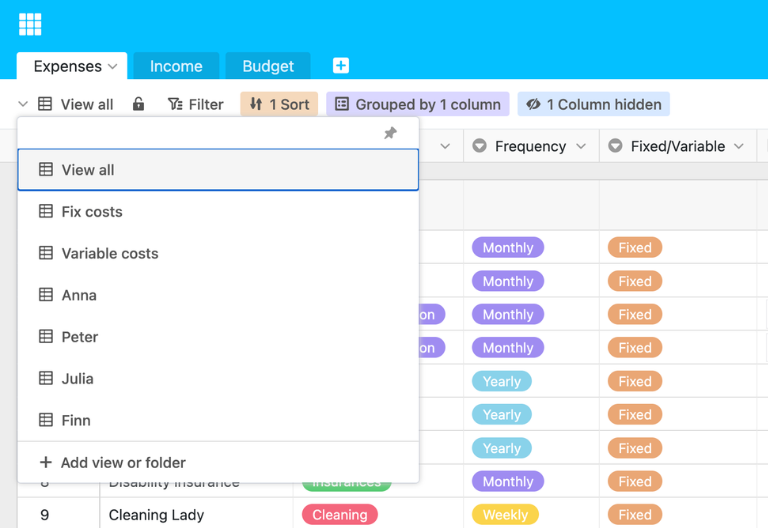Click the lock icon beside View all

tap(139, 104)
